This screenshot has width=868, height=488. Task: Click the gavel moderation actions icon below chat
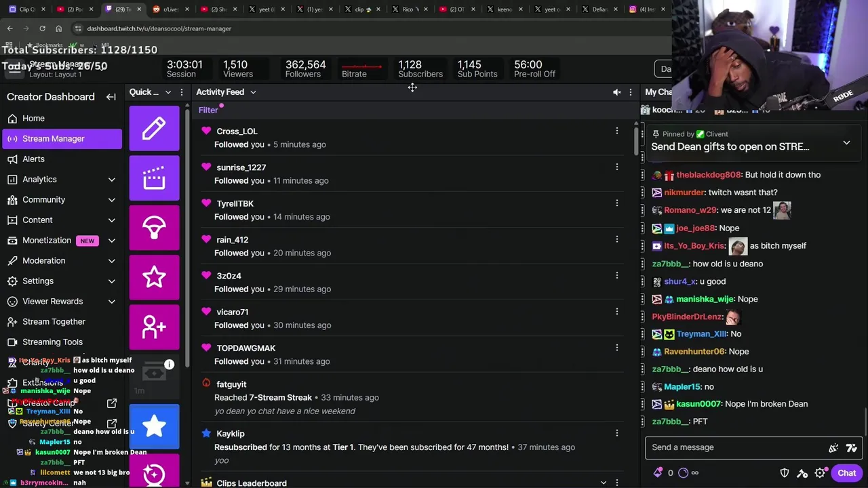point(802,473)
